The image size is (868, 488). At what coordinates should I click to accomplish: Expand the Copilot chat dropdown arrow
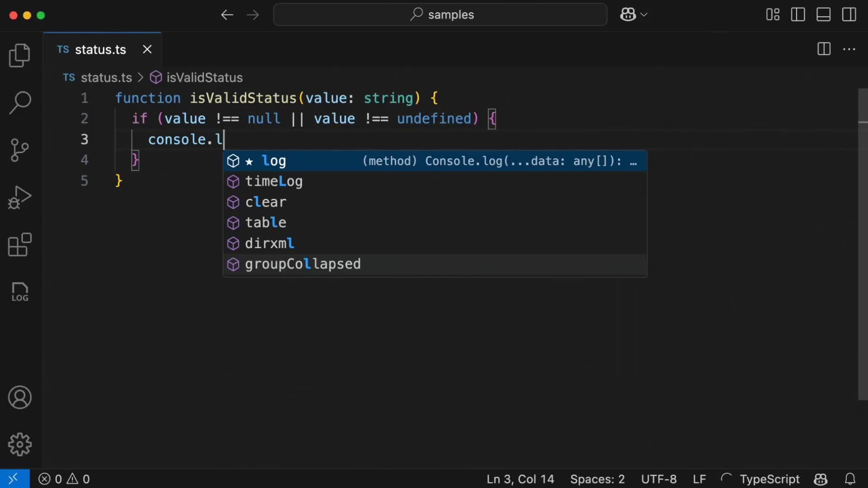tap(644, 15)
